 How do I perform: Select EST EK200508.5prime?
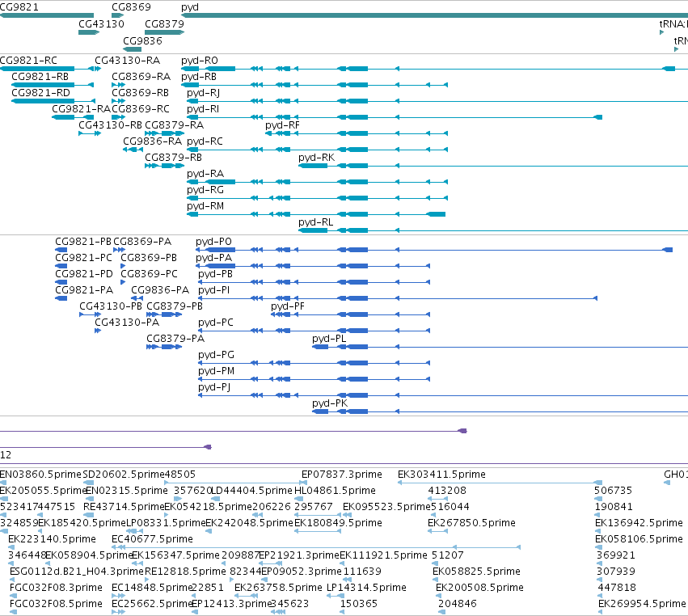tap(479, 588)
